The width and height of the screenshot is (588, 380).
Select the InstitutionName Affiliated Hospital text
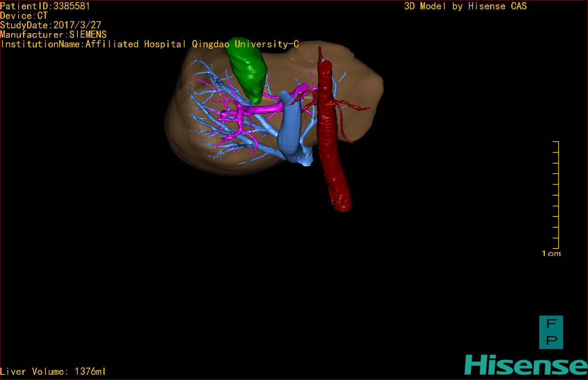pyautogui.click(x=150, y=44)
